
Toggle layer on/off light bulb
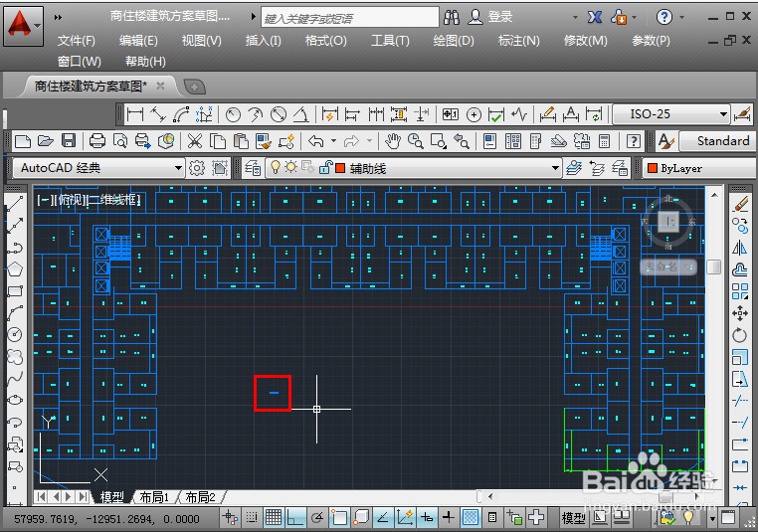276,167
